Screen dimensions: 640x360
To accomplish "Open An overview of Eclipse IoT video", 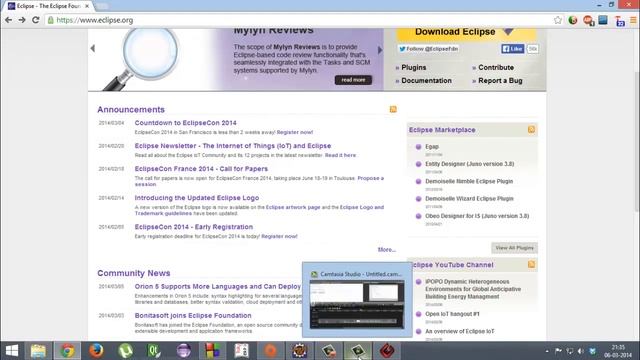I will click(460, 331).
